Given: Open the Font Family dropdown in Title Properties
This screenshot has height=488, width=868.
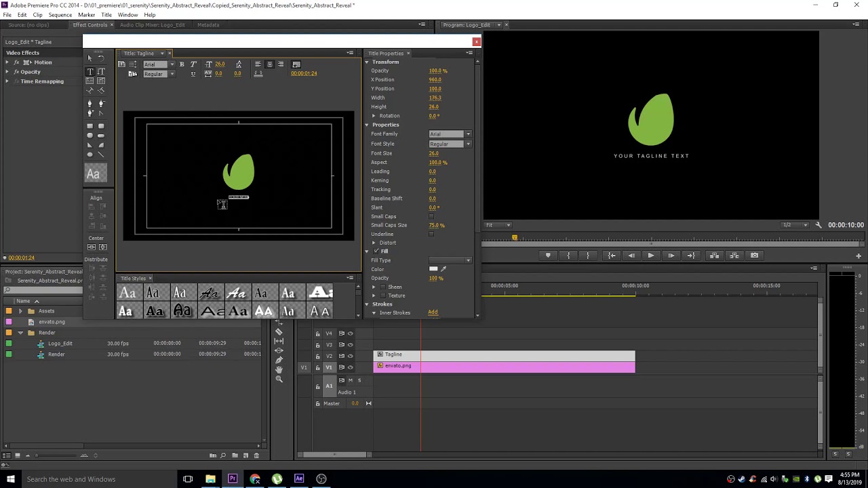Looking at the screenshot, I should [x=467, y=134].
